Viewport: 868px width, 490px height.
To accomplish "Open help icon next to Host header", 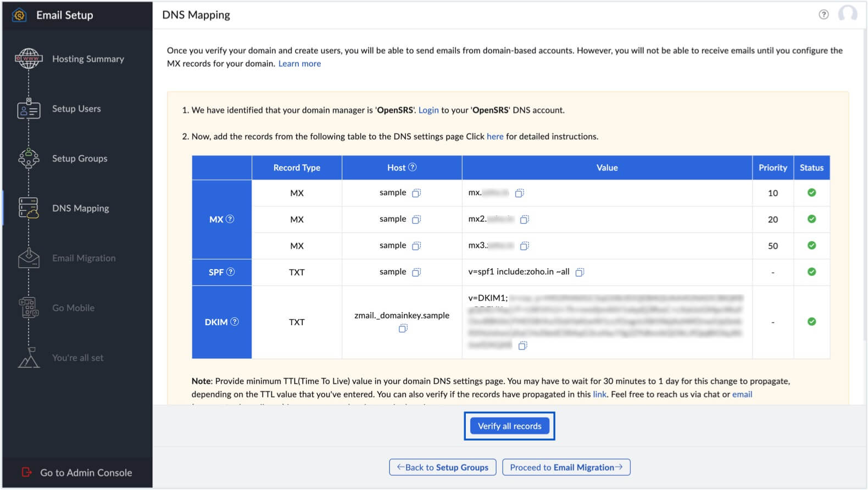I will pyautogui.click(x=413, y=167).
